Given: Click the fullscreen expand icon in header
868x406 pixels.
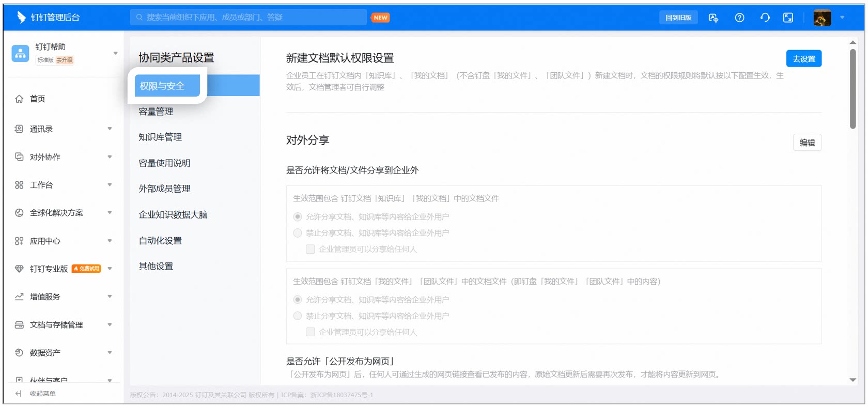Looking at the screenshot, I should coord(788,18).
